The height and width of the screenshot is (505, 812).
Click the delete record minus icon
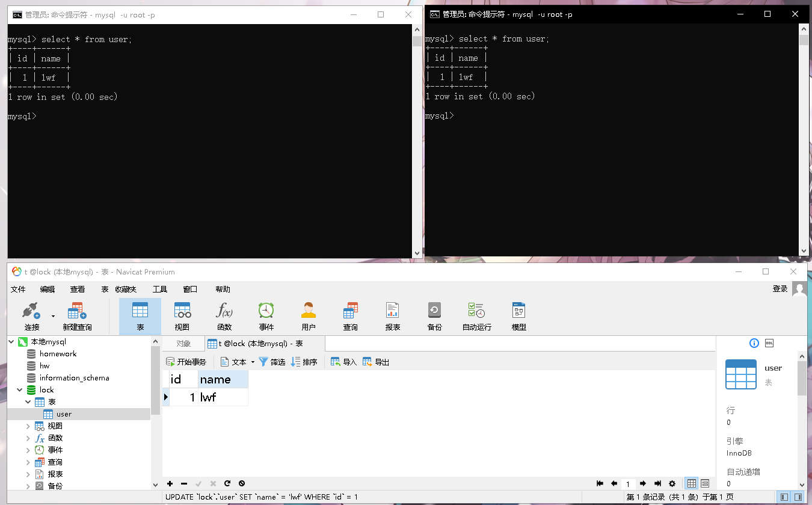pos(184,483)
